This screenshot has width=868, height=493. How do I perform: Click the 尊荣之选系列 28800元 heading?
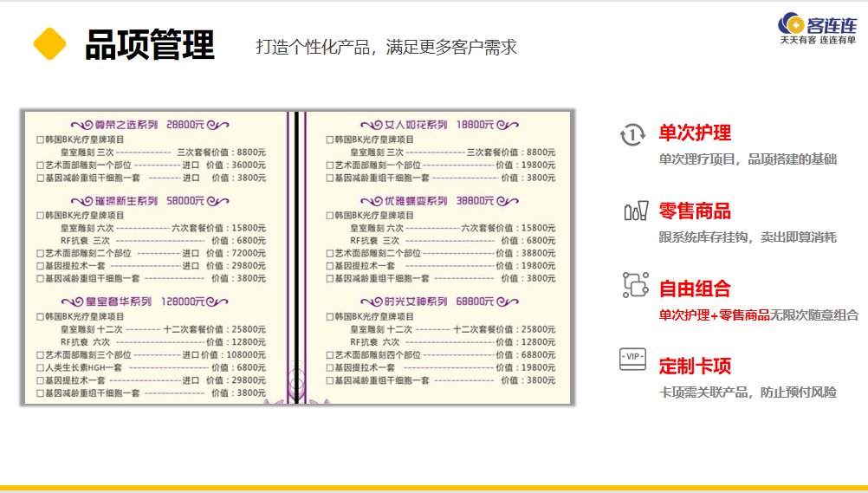150,125
